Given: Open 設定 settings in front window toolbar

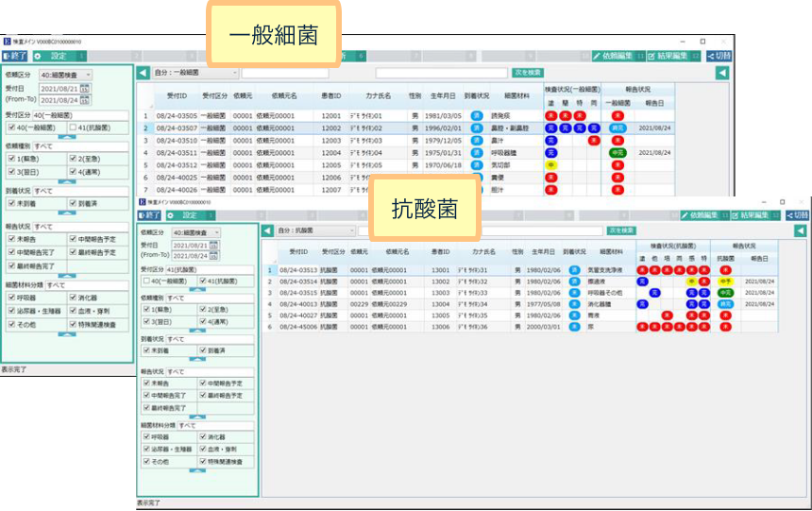Looking at the screenshot, I should click(x=187, y=215).
